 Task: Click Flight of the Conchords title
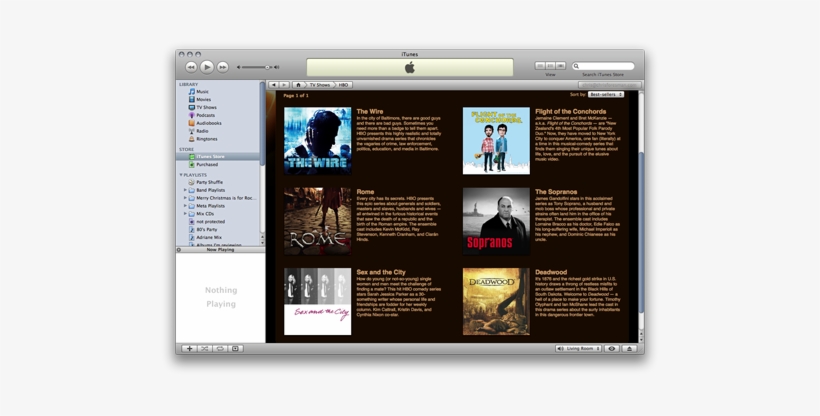click(x=571, y=111)
